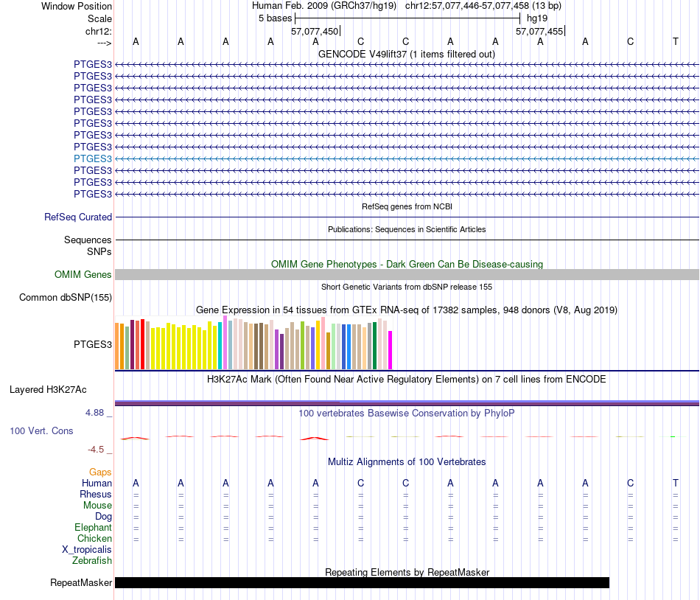Click the gray OMIM Genes bar
Screen dimensions: 700x600
(407, 274)
